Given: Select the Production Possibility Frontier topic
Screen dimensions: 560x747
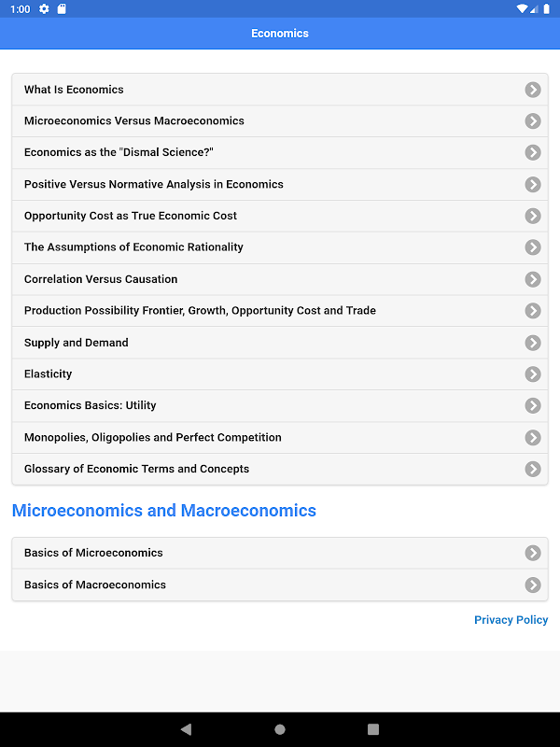Looking at the screenshot, I should 200,311.
